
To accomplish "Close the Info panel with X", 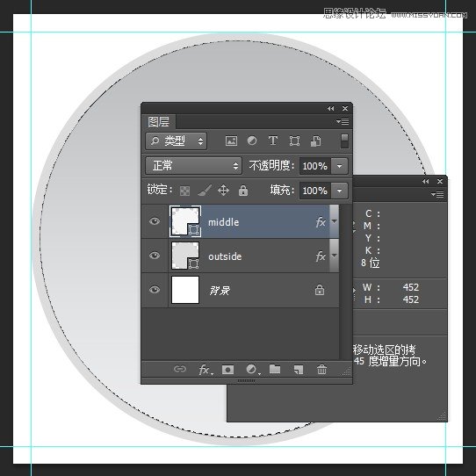I will coord(440,181).
